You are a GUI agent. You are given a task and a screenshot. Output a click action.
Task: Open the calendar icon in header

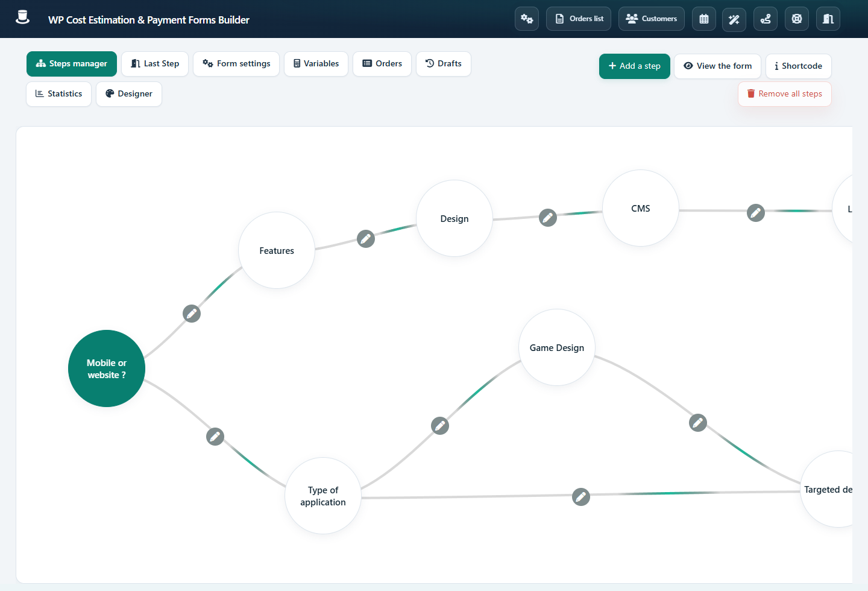[704, 19]
